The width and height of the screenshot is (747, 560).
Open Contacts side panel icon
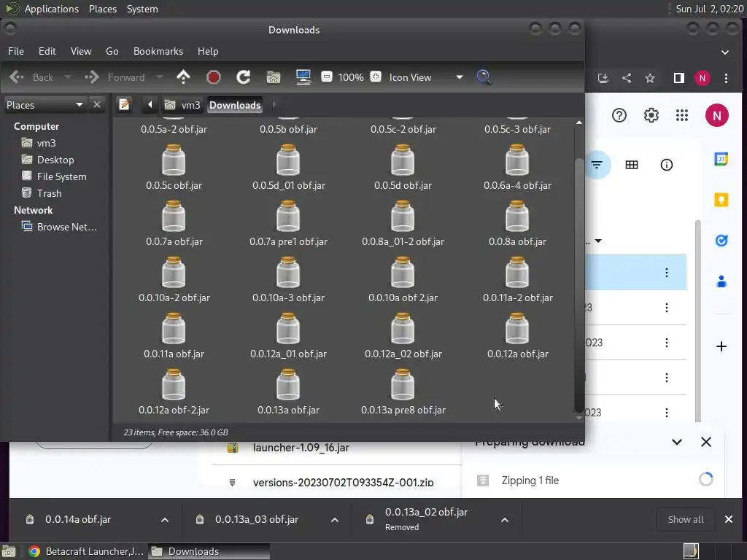tap(721, 281)
